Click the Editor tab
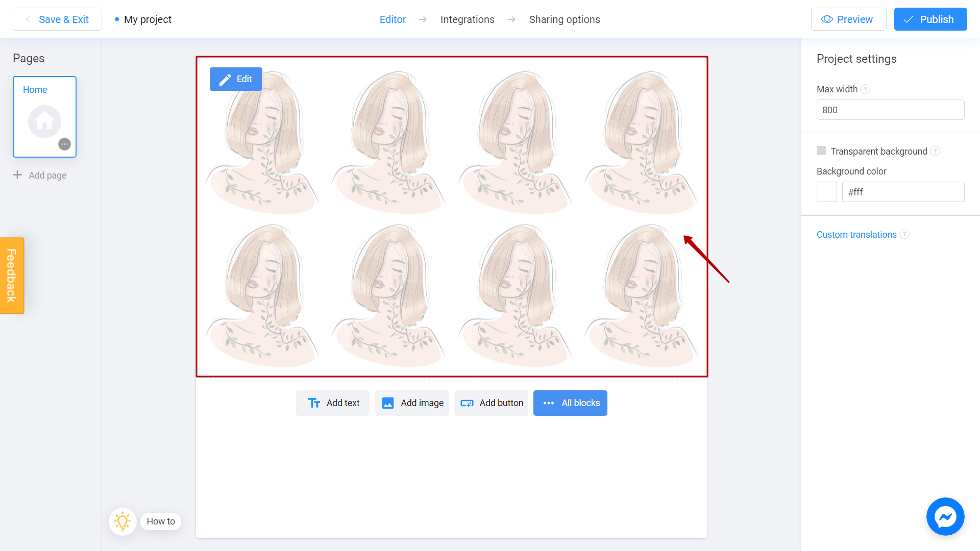This screenshot has height=551, width=980. coord(393,19)
